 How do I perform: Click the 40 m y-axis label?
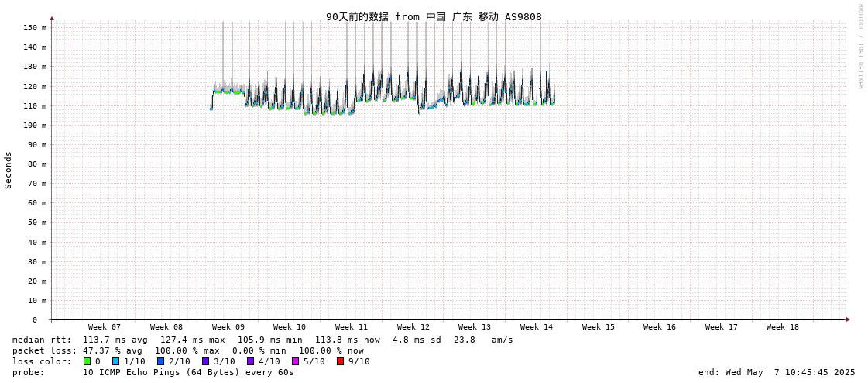tap(38, 242)
